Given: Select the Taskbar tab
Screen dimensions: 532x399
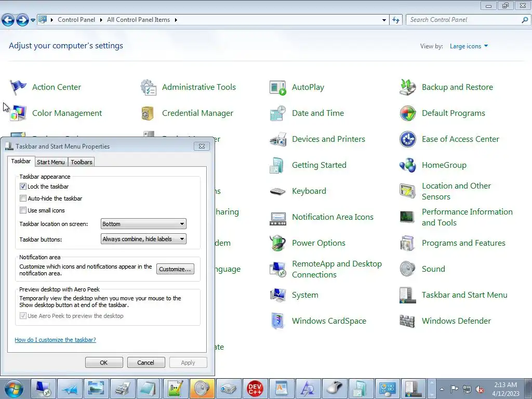Looking at the screenshot, I should pos(21,161).
